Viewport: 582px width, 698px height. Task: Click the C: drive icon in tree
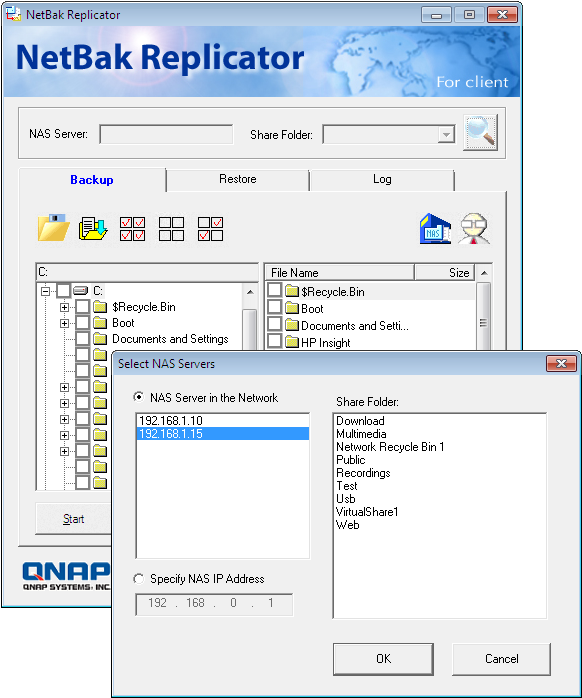click(x=80, y=291)
